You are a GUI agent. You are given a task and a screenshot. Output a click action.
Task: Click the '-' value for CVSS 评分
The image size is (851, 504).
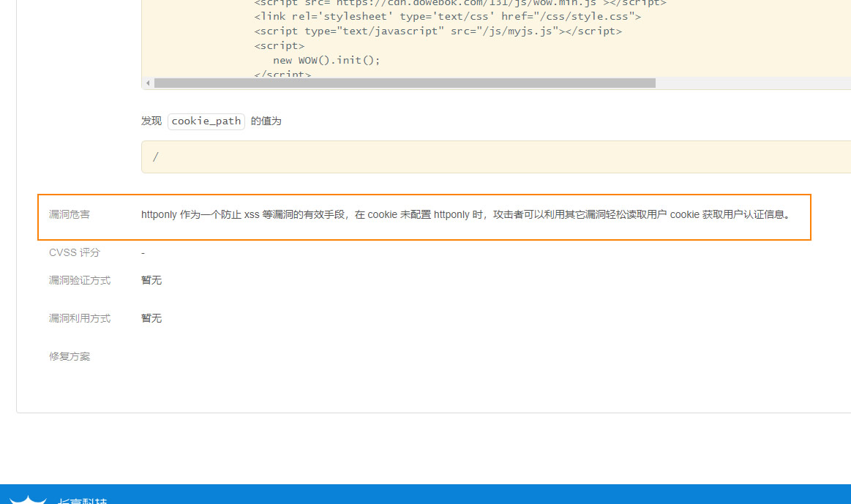coord(143,253)
